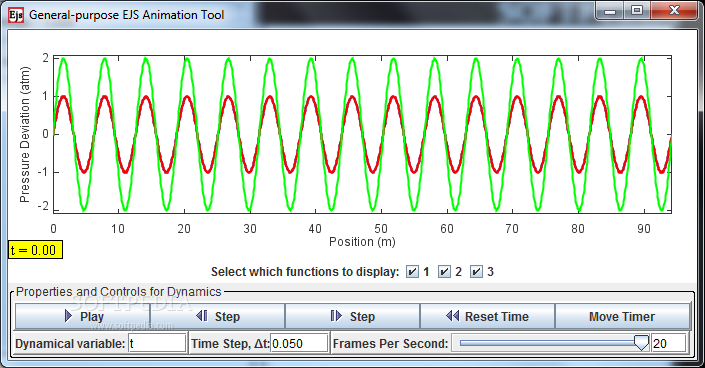Click the Properties and Controls for Dynamics heading
This screenshot has width=705, height=368.
coord(119,292)
